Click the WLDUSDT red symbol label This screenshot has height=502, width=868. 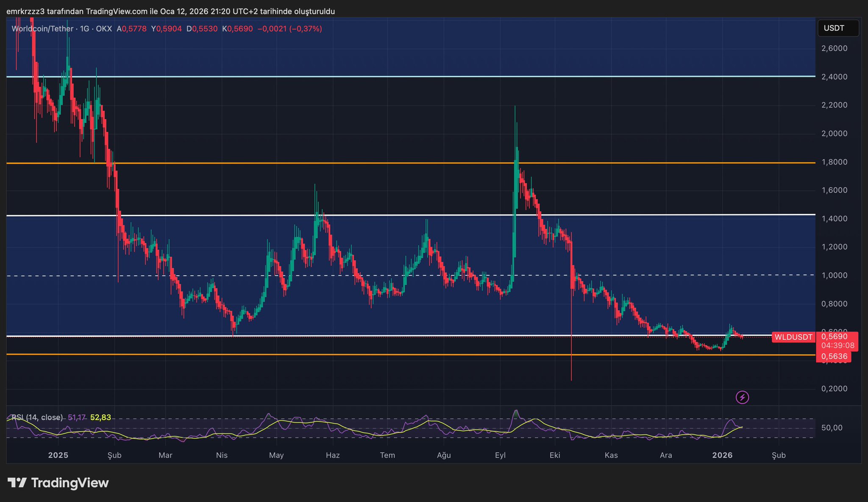[x=793, y=337]
